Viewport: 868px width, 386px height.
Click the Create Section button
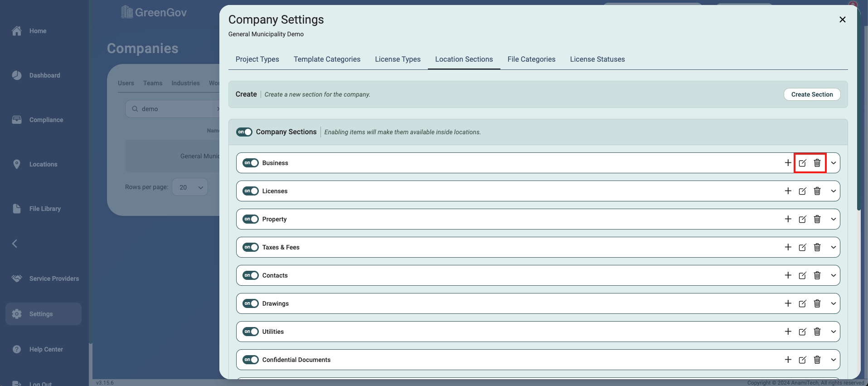pos(812,94)
